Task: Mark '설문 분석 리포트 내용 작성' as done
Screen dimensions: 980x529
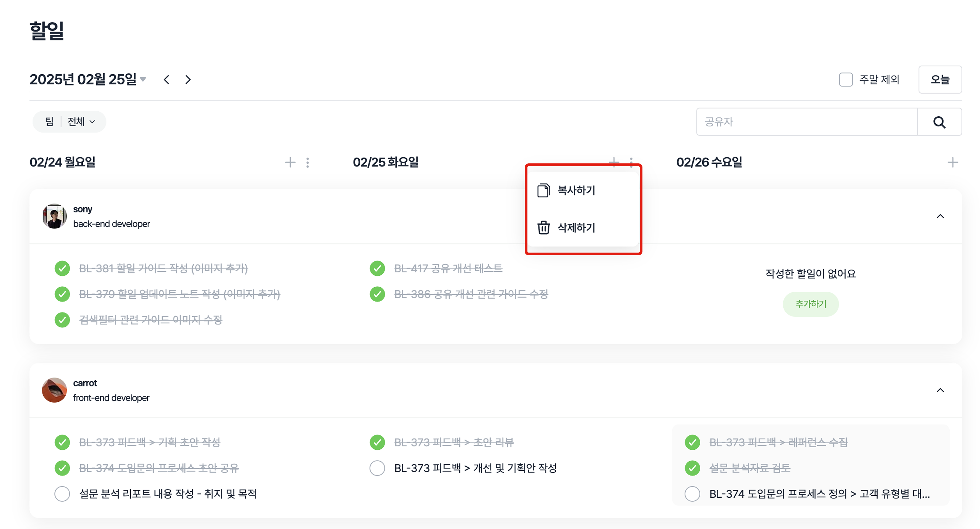Action: coord(62,494)
